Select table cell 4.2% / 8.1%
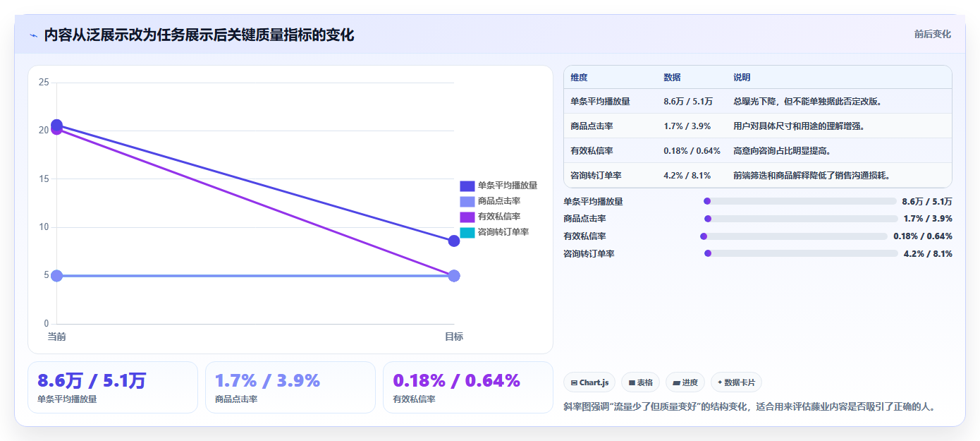 [687, 175]
